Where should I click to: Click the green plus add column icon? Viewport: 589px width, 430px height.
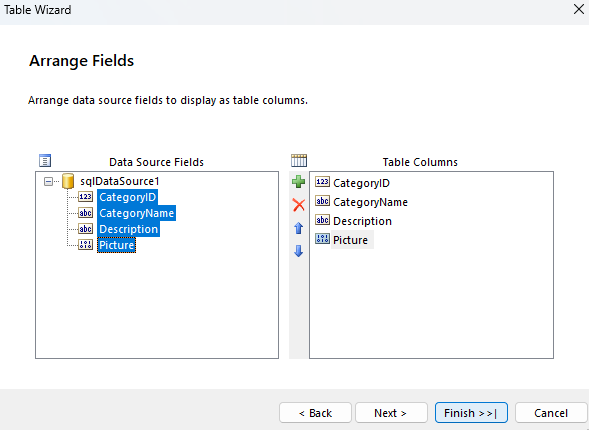(299, 182)
